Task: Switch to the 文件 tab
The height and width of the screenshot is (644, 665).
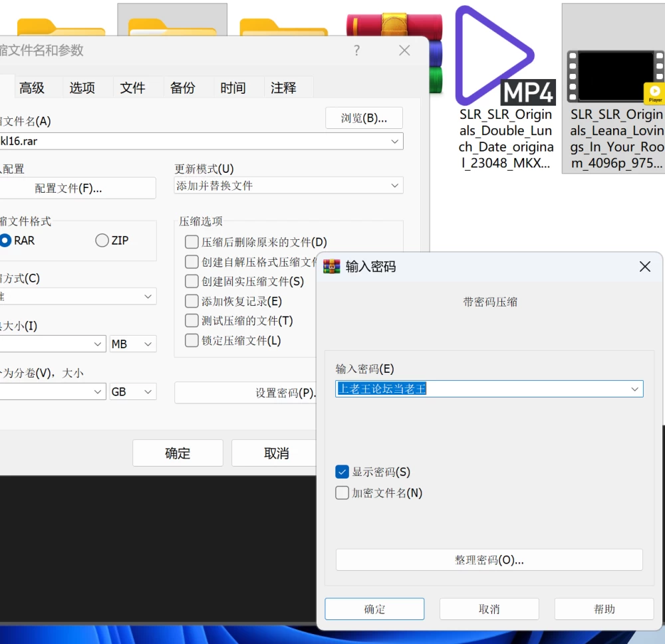Action: [132, 88]
